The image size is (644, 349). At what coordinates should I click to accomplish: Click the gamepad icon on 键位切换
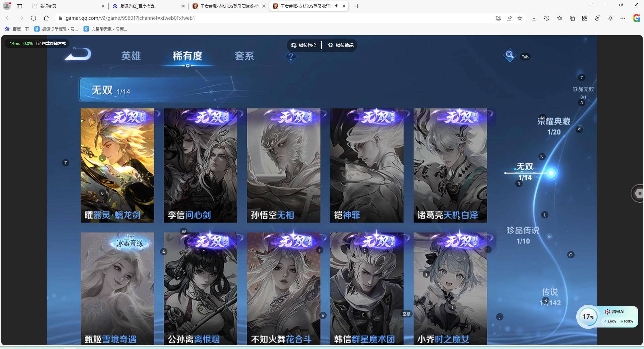click(x=293, y=45)
